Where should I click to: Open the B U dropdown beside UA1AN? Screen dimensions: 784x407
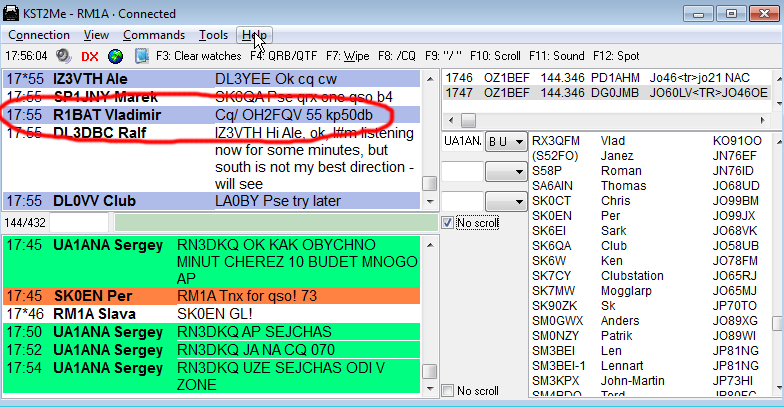[x=505, y=143]
